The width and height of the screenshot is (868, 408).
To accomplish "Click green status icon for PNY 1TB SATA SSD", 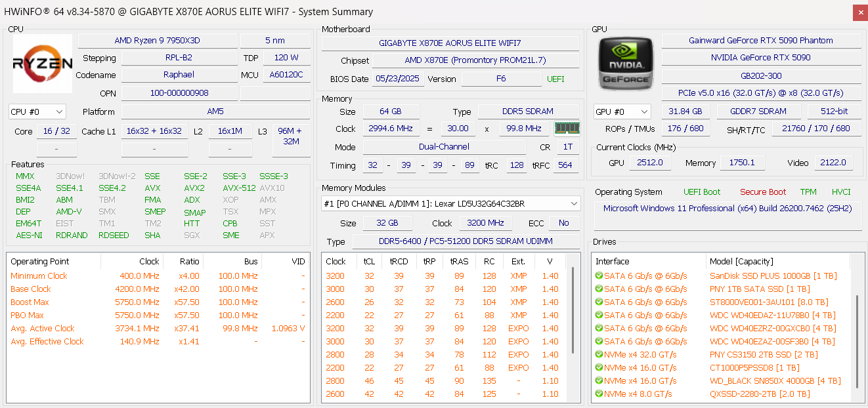I will (599, 289).
